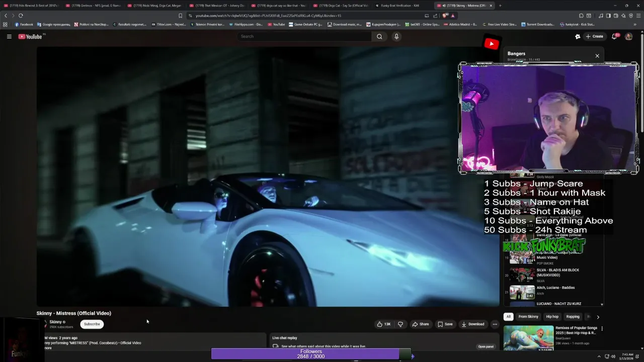The height and width of the screenshot is (362, 644).
Task: Go back in browser history
Action: pos(6,16)
